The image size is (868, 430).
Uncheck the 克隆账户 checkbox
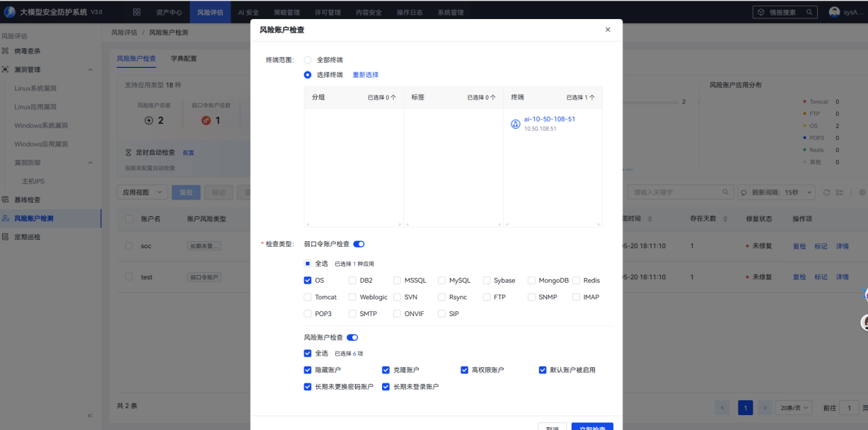386,370
